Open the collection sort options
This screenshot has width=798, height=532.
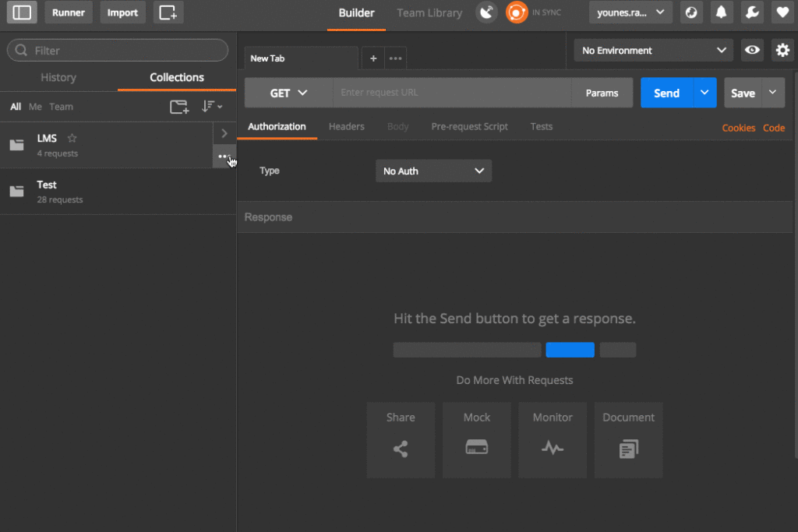[x=211, y=106]
